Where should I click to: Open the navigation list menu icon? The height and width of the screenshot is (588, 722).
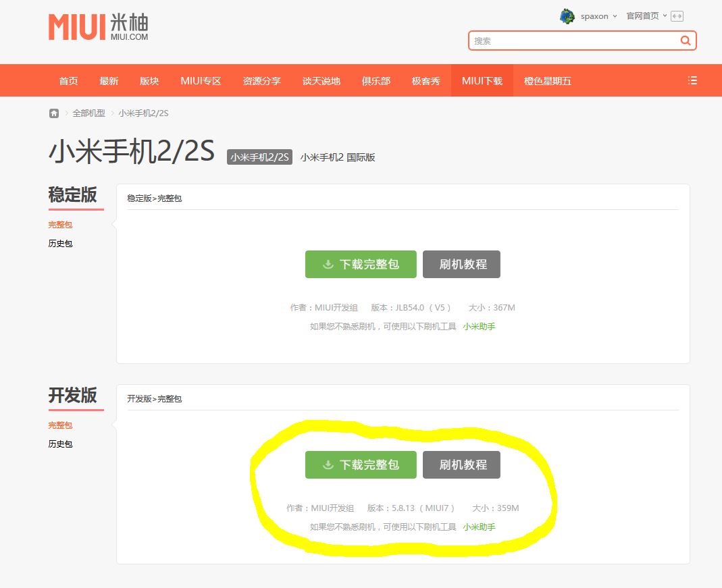click(692, 80)
